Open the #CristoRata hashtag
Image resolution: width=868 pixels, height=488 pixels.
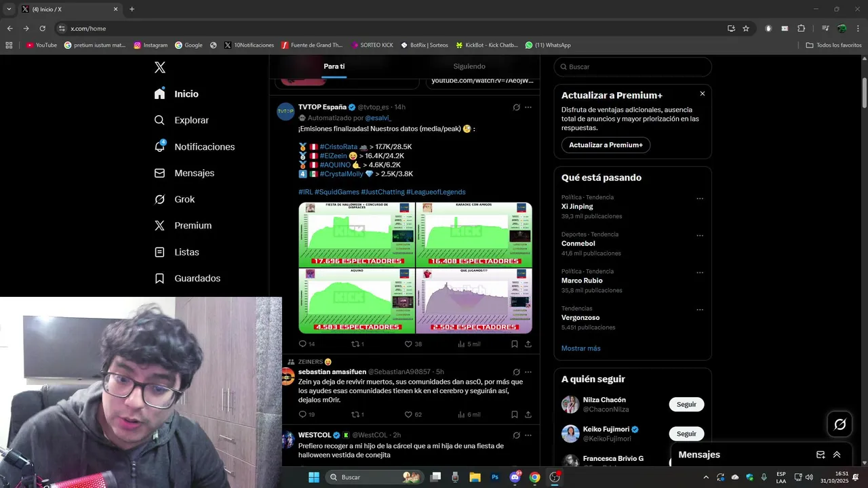click(x=338, y=146)
